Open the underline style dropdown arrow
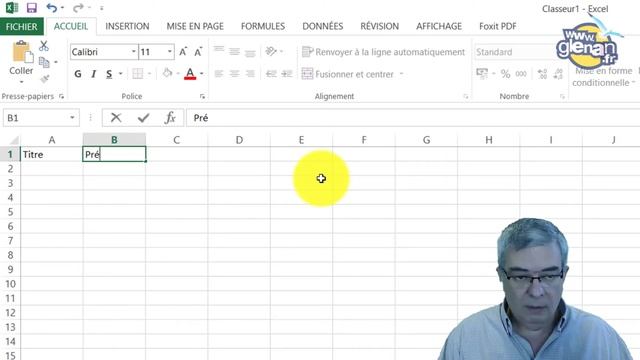The width and height of the screenshot is (640, 360). (120, 74)
